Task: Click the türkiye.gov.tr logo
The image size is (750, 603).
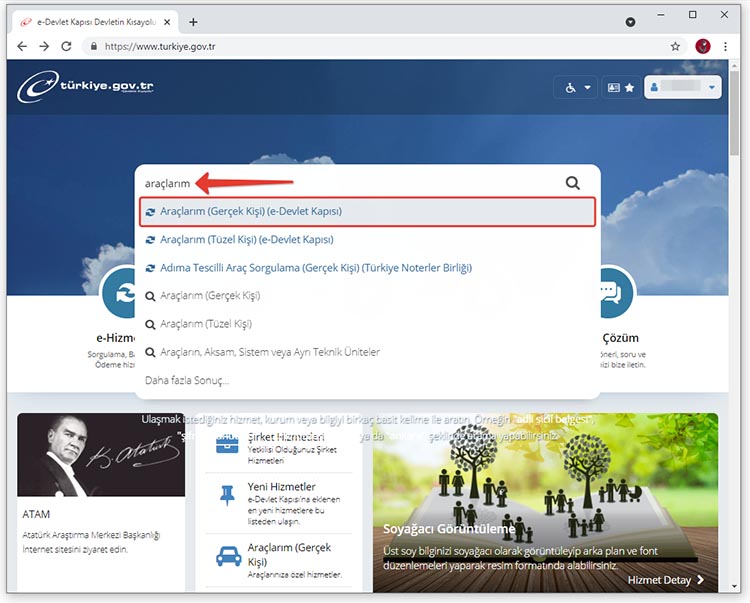Action: [x=86, y=87]
